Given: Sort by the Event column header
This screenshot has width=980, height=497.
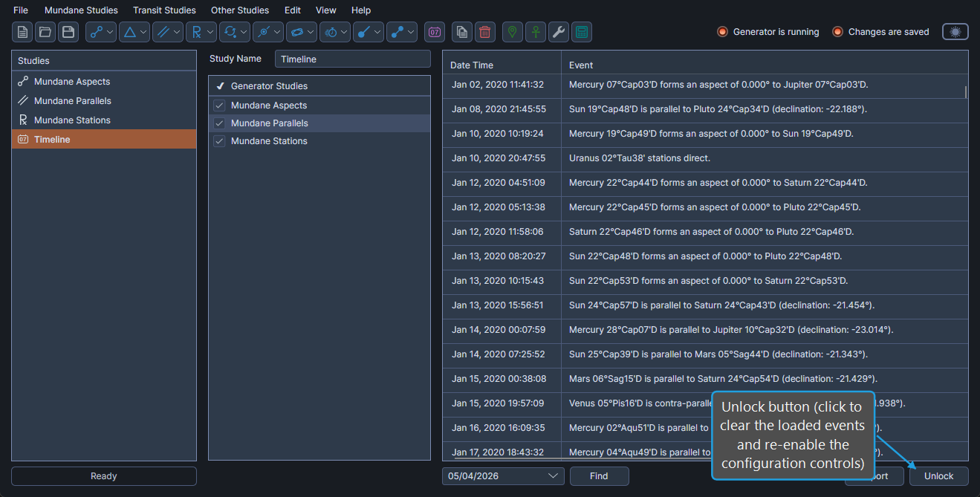Looking at the screenshot, I should click(765, 65).
